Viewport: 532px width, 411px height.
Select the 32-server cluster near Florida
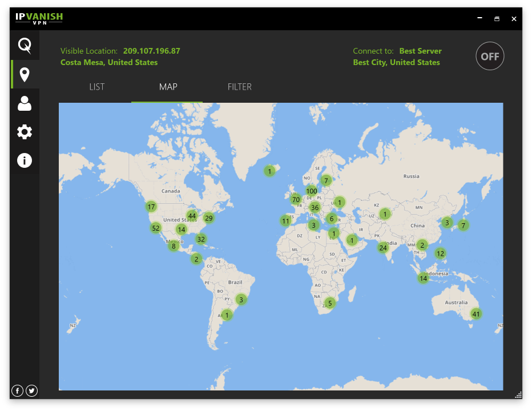(x=201, y=239)
